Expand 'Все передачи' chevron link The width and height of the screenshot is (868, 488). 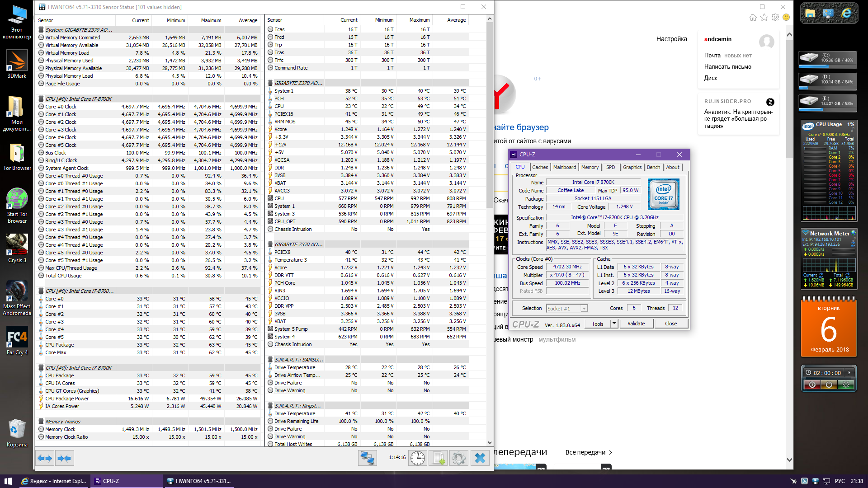pyautogui.click(x=611, y=452)
